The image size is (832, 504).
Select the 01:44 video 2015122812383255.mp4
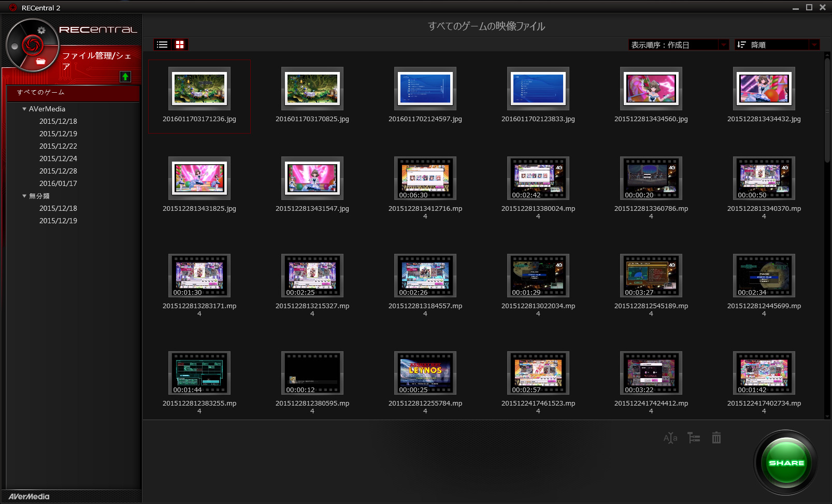pos(199,373)
